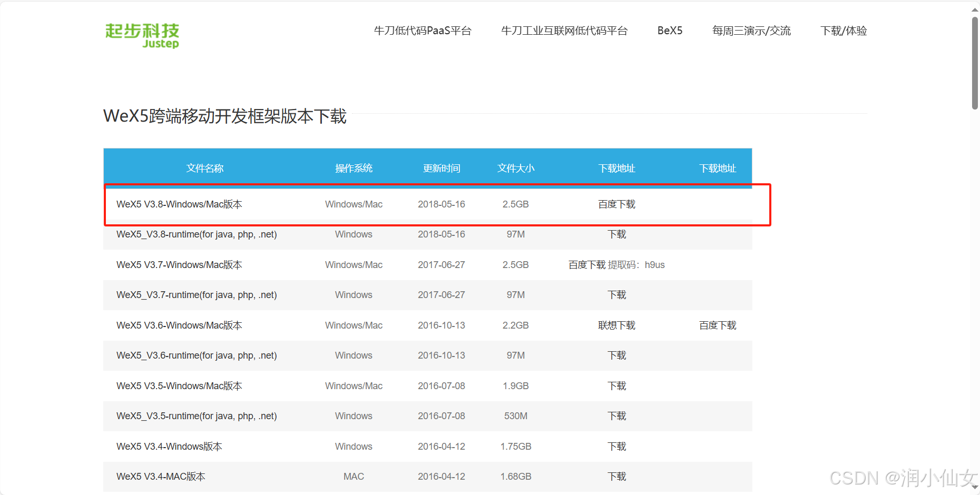The height and width of the screenshot is (495, 980).
Task: Click the 提取码: h9us text
Action: point(636,265)
